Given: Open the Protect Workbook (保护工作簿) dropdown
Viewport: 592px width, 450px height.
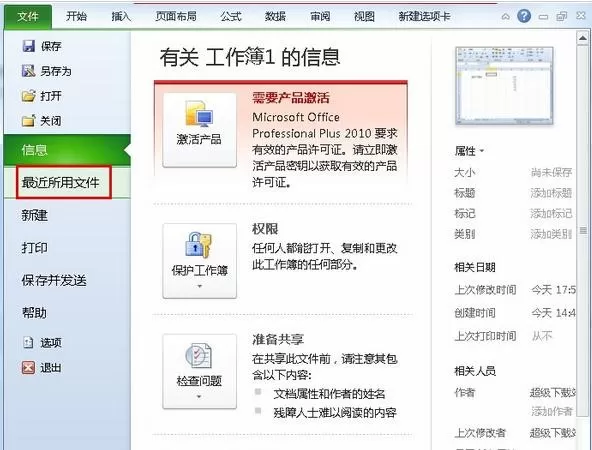Looking at the screenshot, I should point(199,261).
